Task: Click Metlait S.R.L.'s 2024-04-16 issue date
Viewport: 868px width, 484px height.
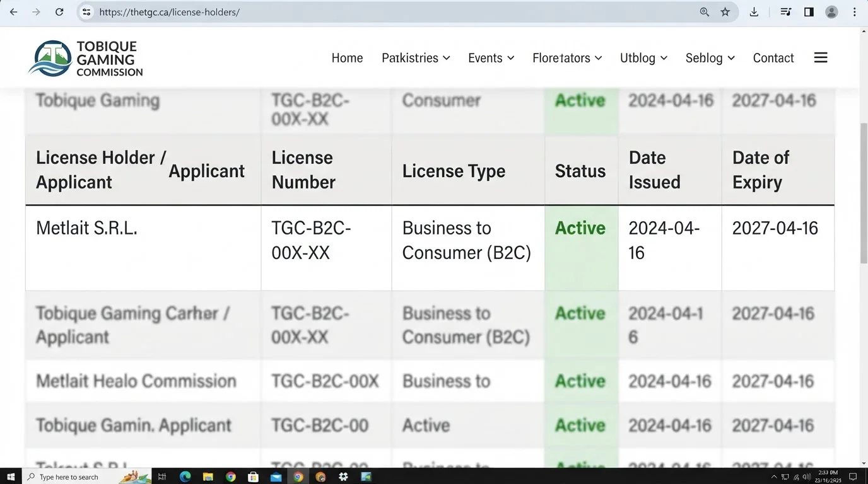Action: (x=664, y=240)
